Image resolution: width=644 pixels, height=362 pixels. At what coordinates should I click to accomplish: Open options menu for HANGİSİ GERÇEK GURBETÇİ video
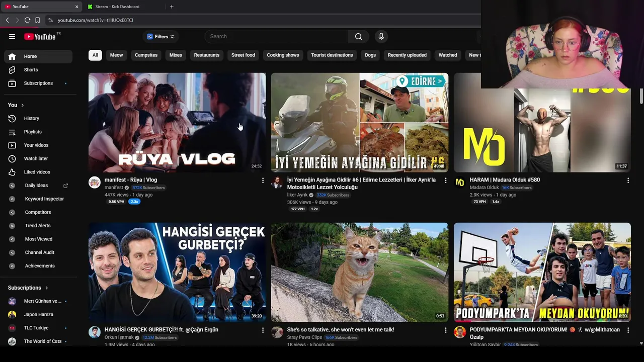point(263,330)
